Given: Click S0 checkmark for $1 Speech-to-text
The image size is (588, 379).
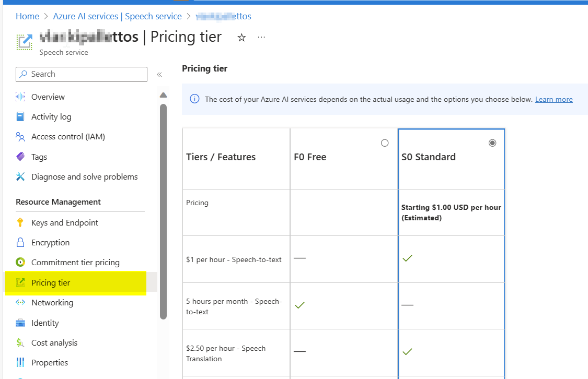Looking at the screenshot, I should (x=407, y=258).
